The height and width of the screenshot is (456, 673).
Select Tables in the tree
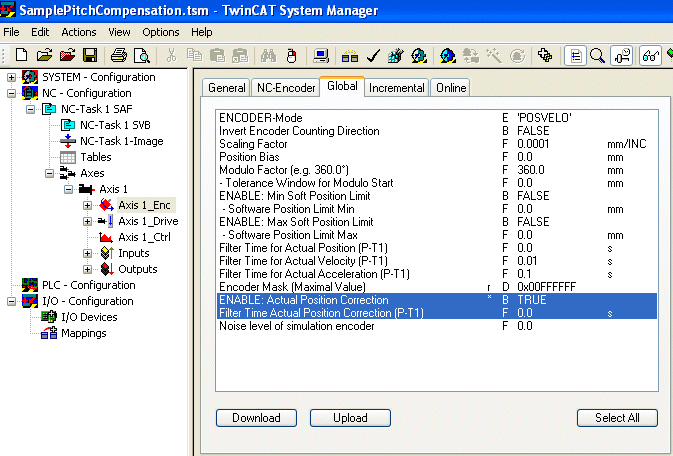(x=96, y=157)
